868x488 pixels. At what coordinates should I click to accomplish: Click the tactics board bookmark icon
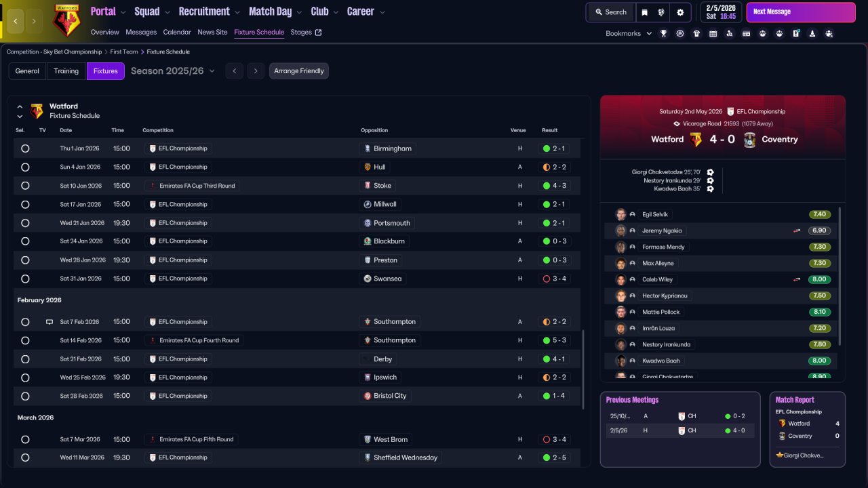pos(796,33)
